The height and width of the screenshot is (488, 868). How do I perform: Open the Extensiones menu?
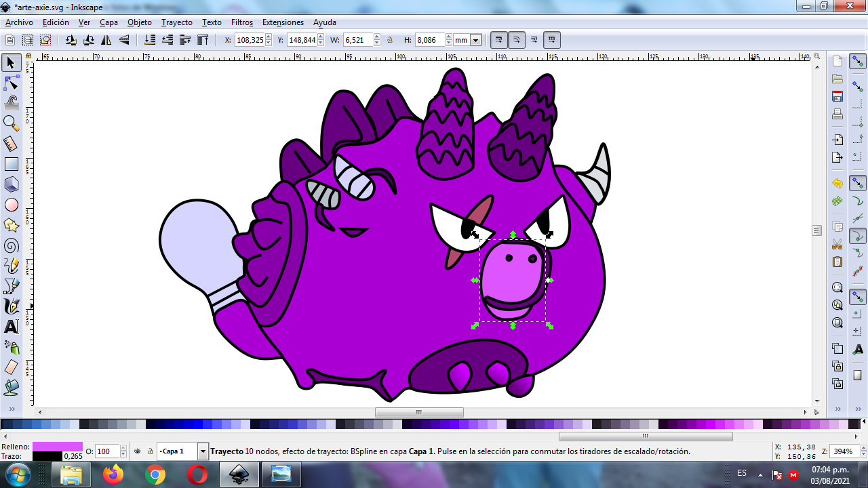283,22
